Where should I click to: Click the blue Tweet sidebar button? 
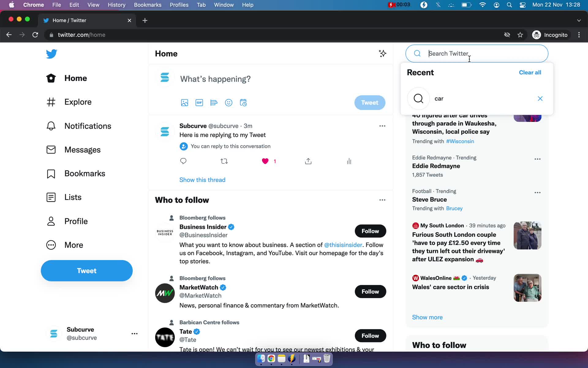pos(87,270)
